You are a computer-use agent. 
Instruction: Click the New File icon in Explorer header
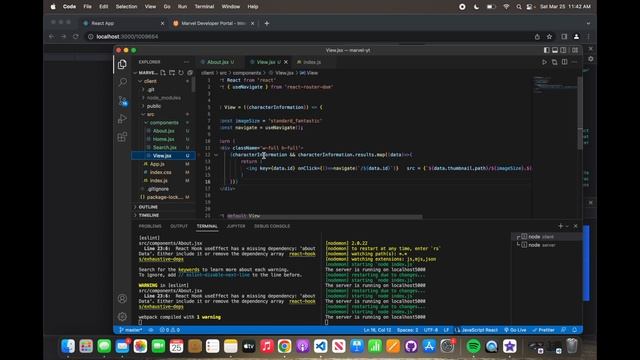tap(163, 73)
